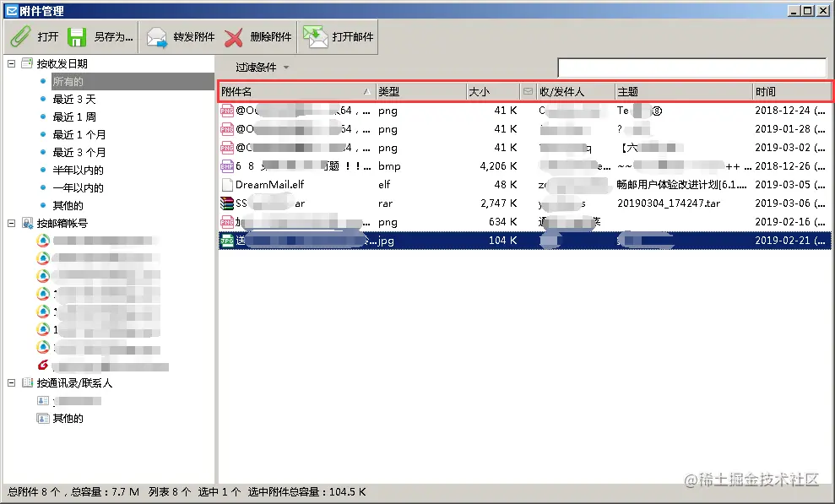Select 一年以内的 filter
835x504 pixels.
[78, 187]
